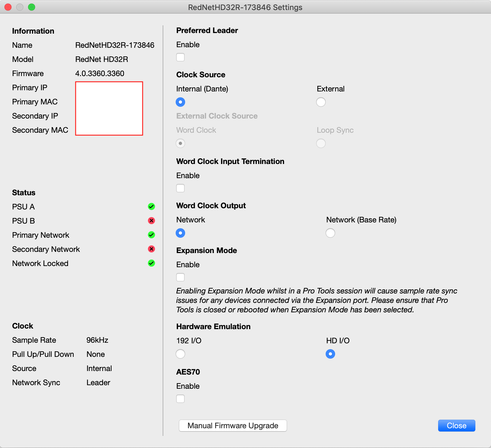Click the PSU B red error icon
Viewport: 491px width, 448px height.
tap(151, 221)
